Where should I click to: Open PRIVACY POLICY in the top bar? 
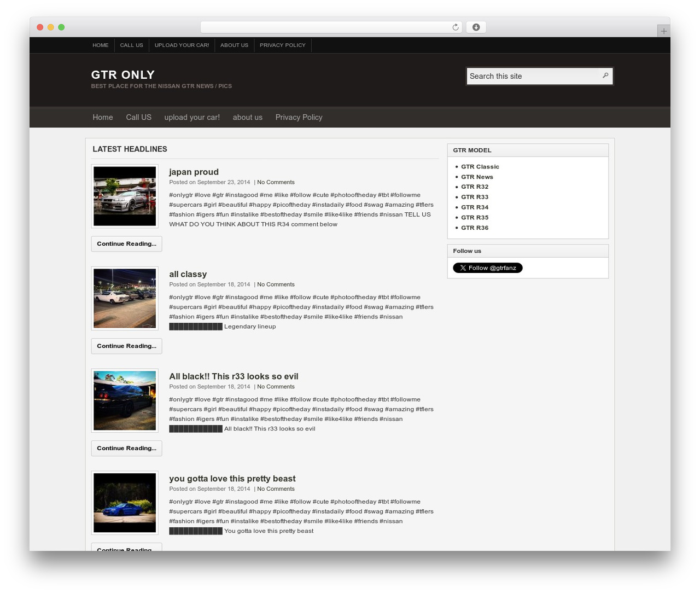coord(283,45)
